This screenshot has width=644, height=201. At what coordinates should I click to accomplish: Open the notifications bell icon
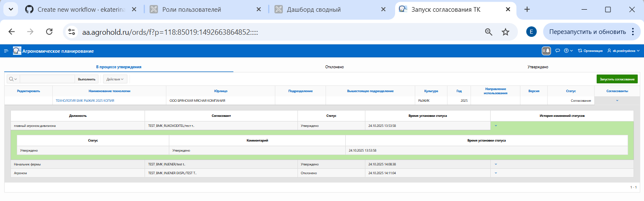point(546,51)
